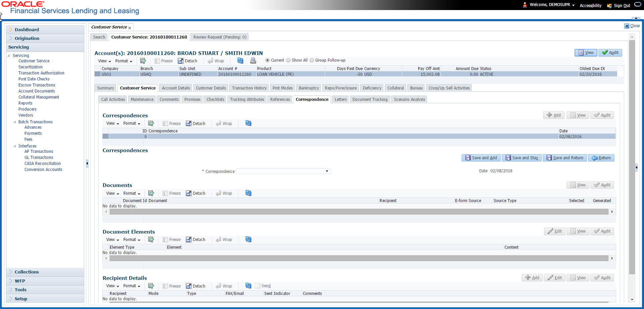Click refresh icon in Document Elements toolbar

249,239
